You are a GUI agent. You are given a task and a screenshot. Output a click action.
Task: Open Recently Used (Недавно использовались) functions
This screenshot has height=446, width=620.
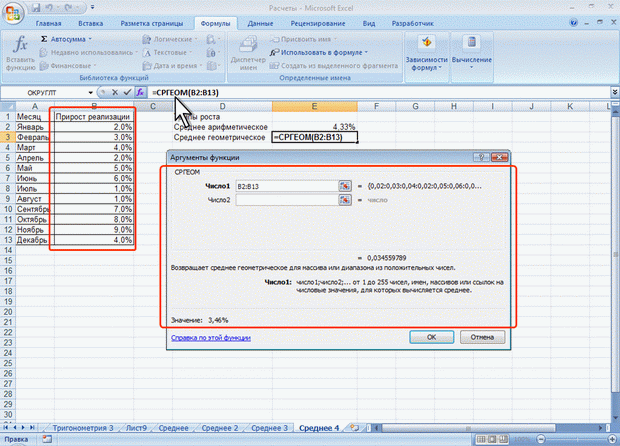click(x=89, y=53)
